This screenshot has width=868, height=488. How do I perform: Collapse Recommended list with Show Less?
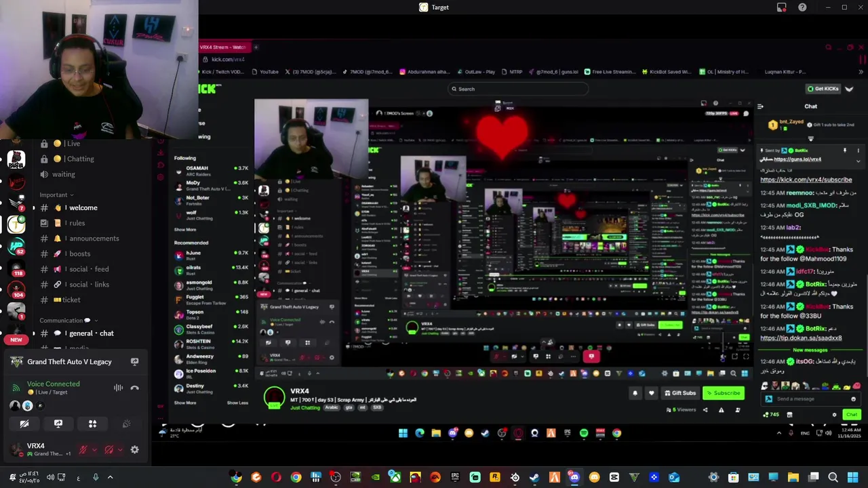tap(237, 403)
